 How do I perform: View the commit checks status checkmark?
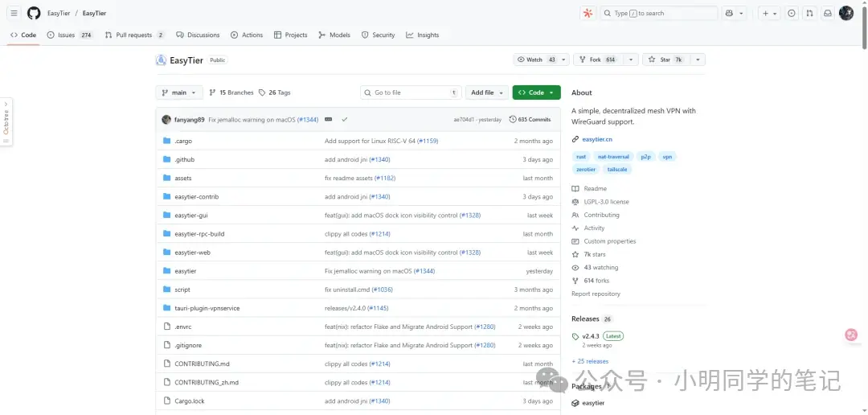(x=344, y=119)
